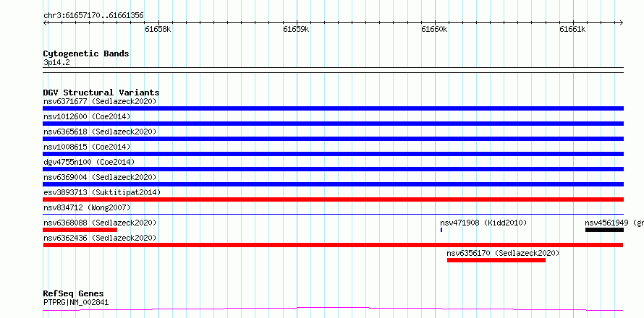Click the blue bar under nsv6369004
This screenshot has width=644, height=318.
coord(333,184)
